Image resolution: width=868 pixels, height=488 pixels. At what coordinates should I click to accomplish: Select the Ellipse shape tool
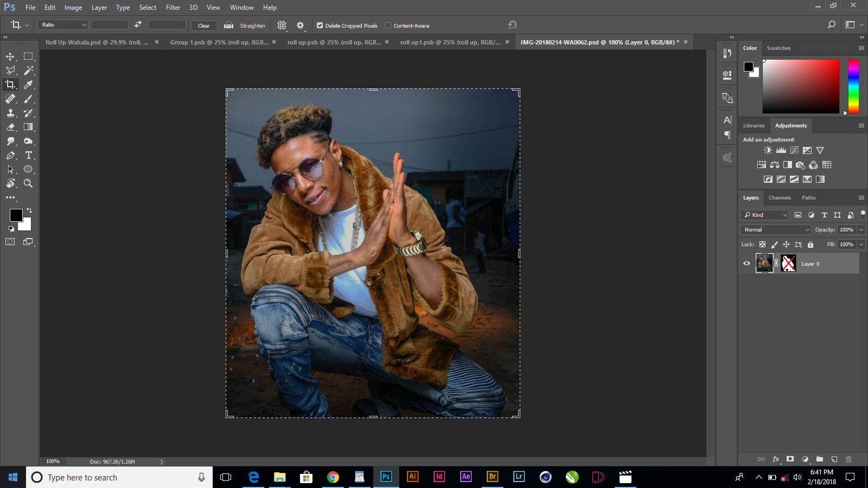pyautogui.click(x=28, y=169)
